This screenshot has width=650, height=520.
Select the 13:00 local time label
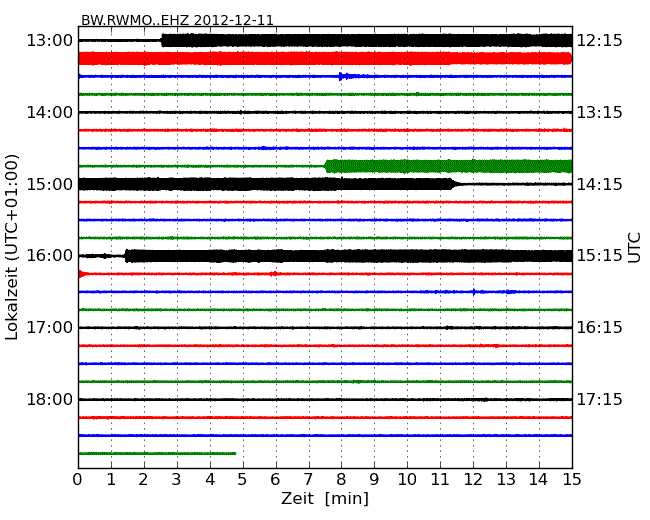[x=49, y=41]
